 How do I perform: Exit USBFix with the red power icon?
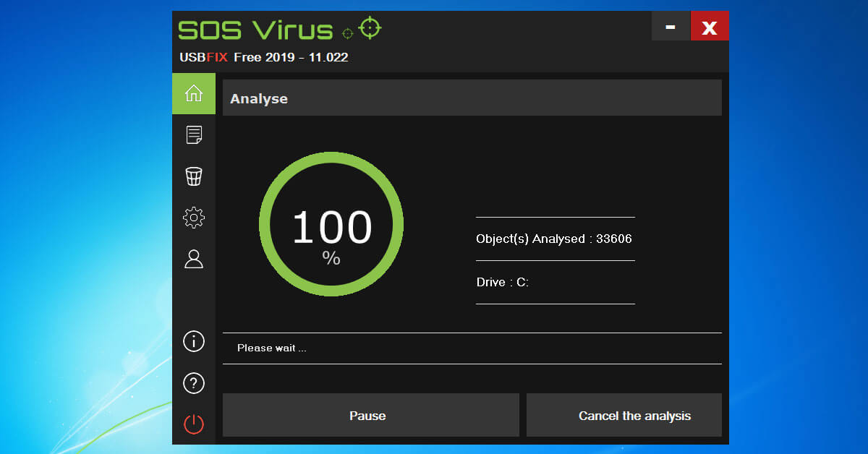[x=193, y=424]
